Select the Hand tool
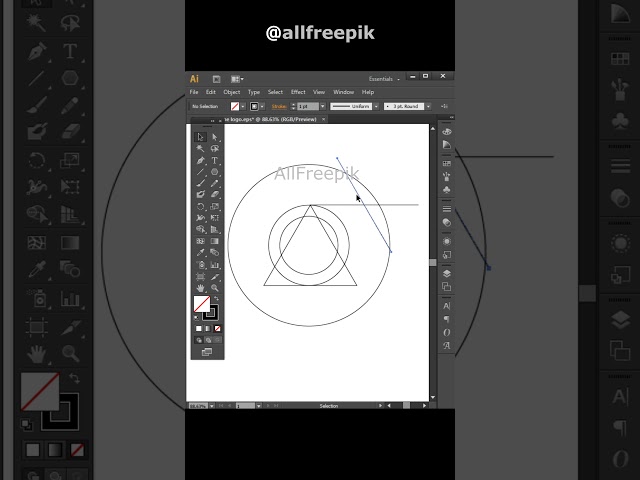The height and width of the screenshot is (480, 640). point(200,288)
